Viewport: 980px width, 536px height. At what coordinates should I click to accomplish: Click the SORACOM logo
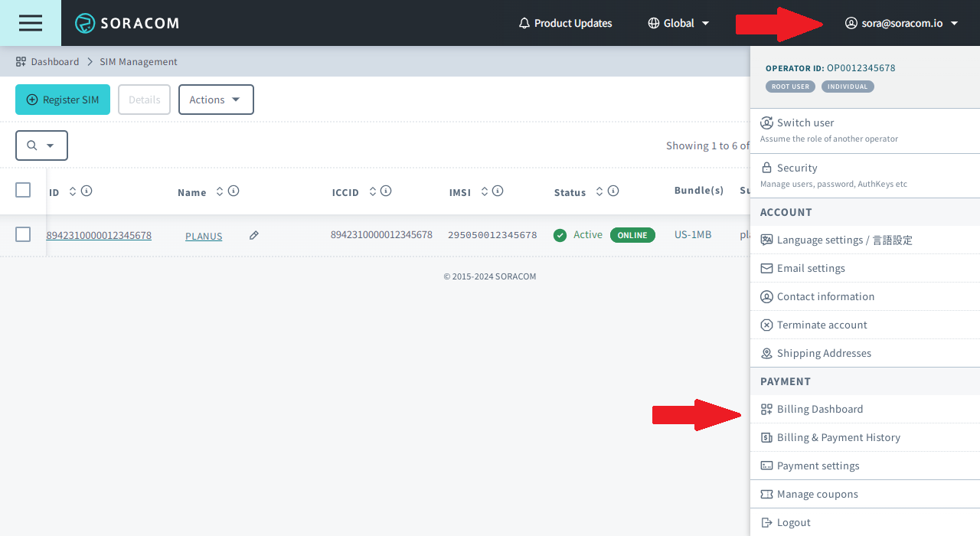127,23
